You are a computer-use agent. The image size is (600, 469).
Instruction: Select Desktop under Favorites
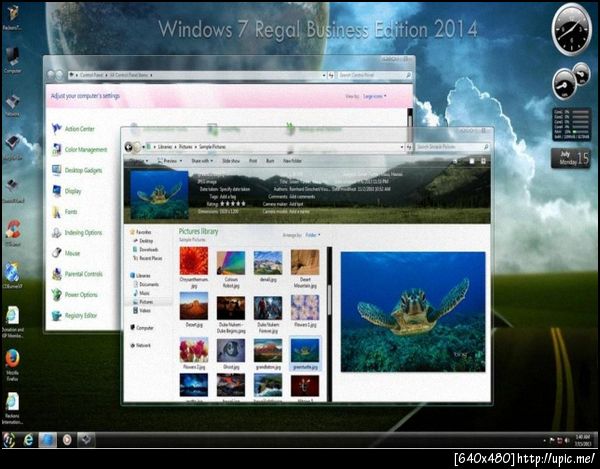(x=143, y=241)
